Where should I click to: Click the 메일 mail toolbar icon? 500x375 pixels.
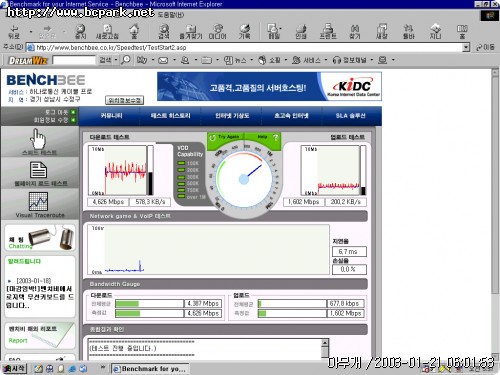point(273,32)
